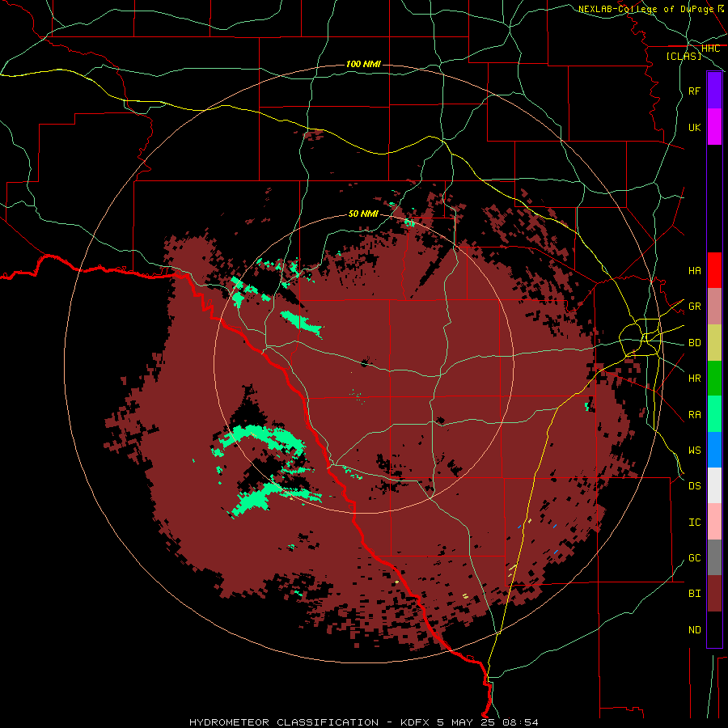Screen dimensions: 728x728
Task: Click the "UK" legend label
Action: (694, 127)
